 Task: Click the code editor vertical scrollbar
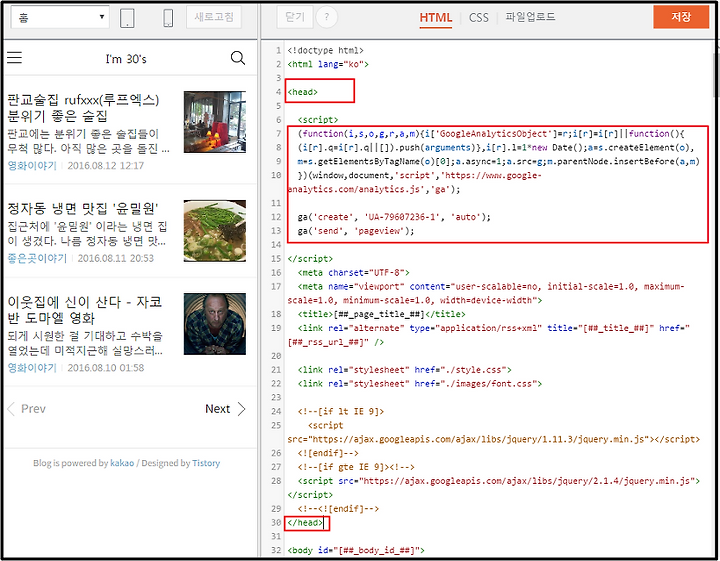click(716, 73)
